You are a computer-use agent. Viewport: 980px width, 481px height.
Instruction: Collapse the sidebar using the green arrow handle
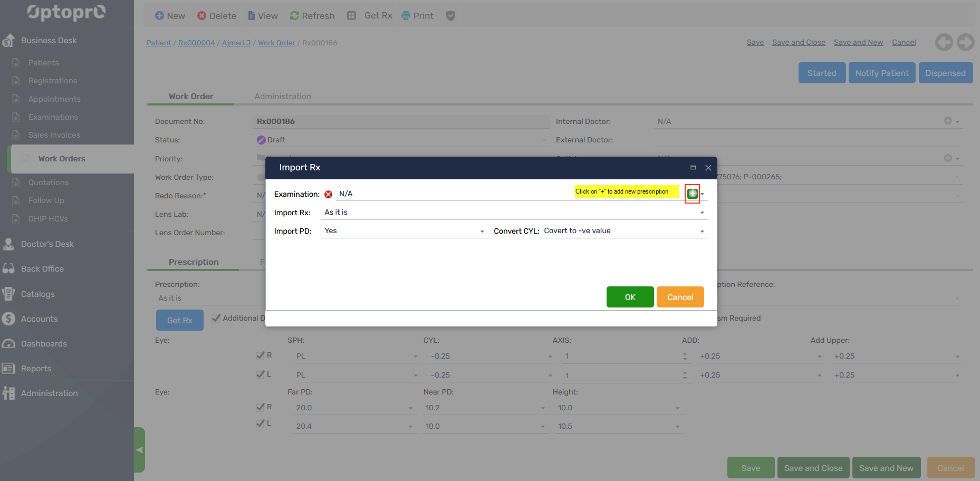point(139,450)
